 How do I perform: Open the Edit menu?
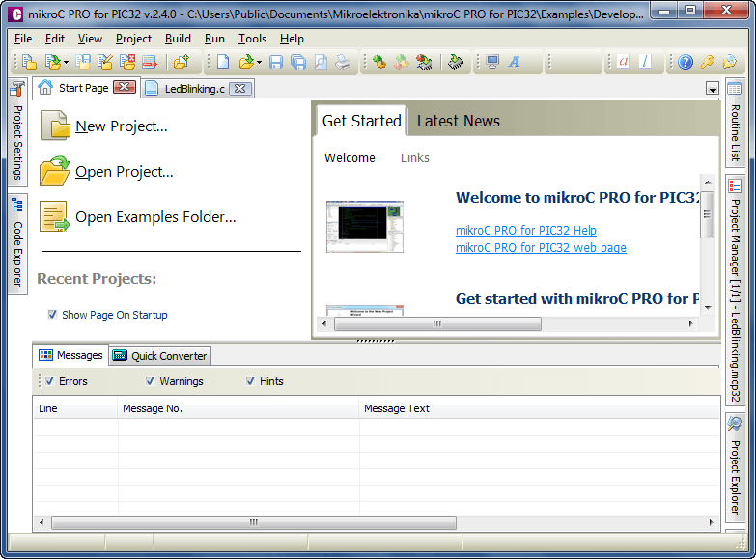[55, 39]
